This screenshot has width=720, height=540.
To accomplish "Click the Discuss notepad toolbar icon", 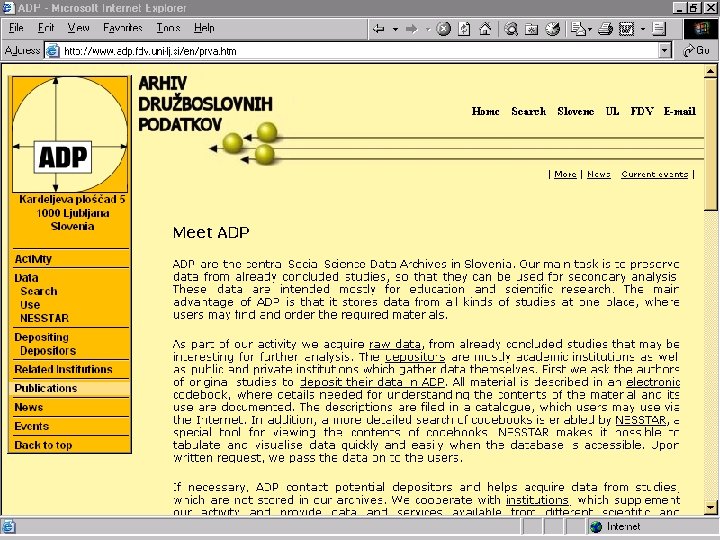I will [x=659, y=28].
